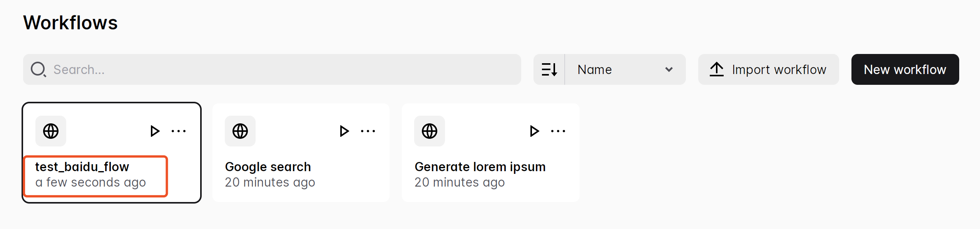
Task: Open more options for test_baidu_flow
Action: pos(179,131)
